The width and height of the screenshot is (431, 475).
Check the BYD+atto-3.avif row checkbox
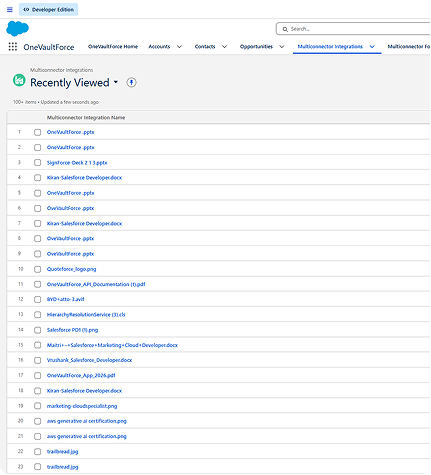[x=37, y=299]
